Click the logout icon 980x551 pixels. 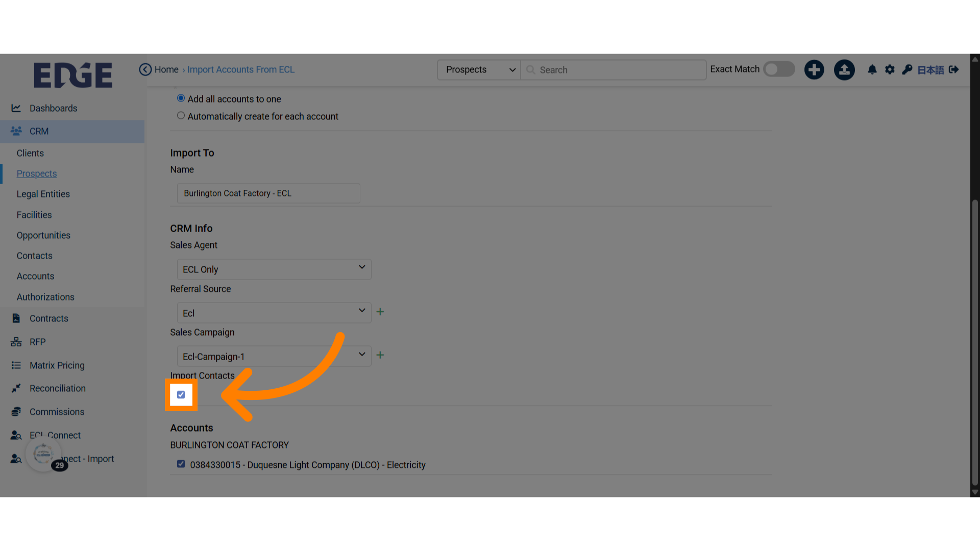pos(953,69)
